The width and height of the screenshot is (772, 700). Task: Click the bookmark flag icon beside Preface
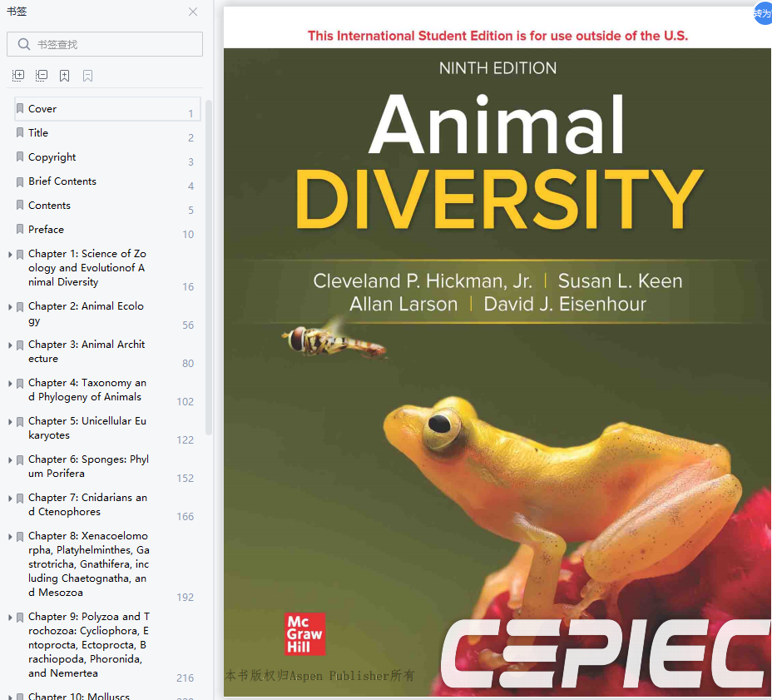(x=20, y=229)
